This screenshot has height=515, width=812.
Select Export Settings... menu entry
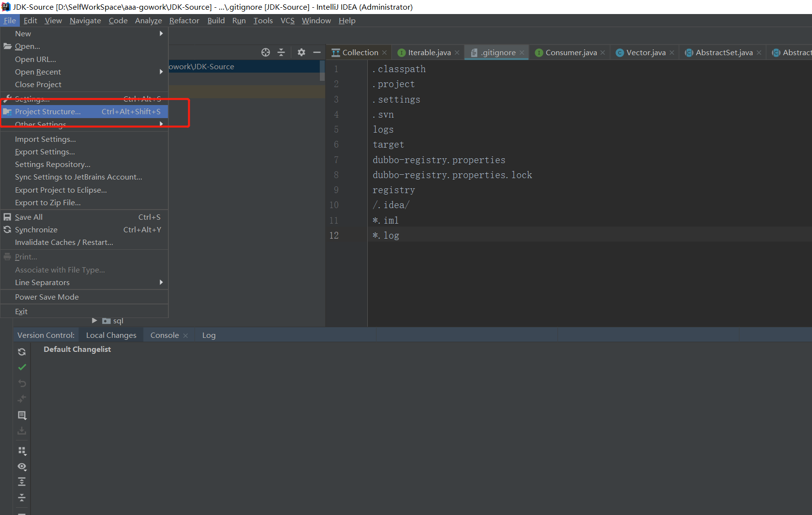(84, 151)
